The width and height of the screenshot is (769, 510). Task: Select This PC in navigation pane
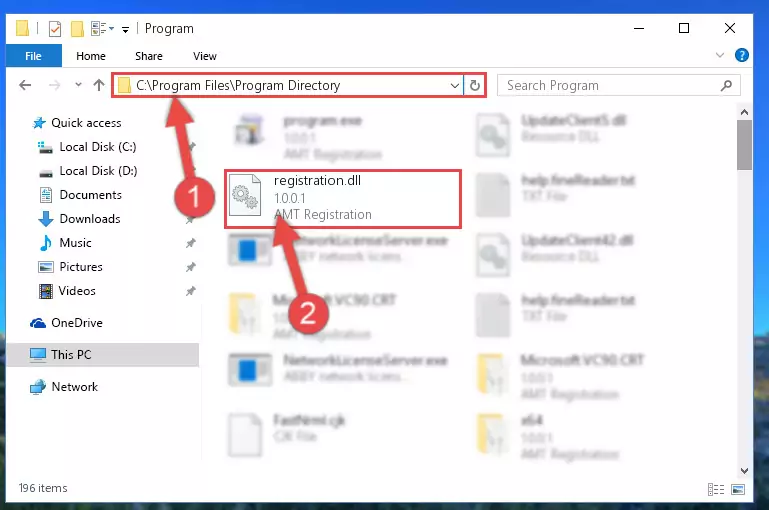(x=103, y=355)
